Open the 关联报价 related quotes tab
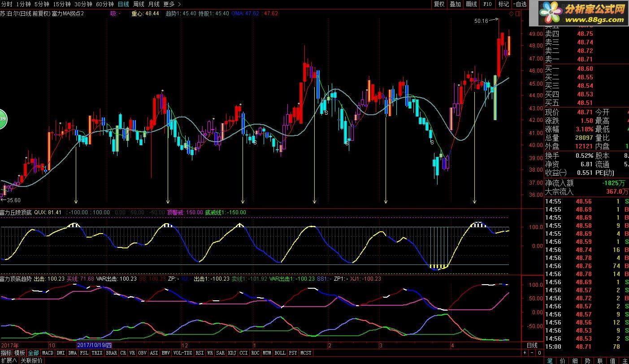629x364 pixels. click(31, 360)
